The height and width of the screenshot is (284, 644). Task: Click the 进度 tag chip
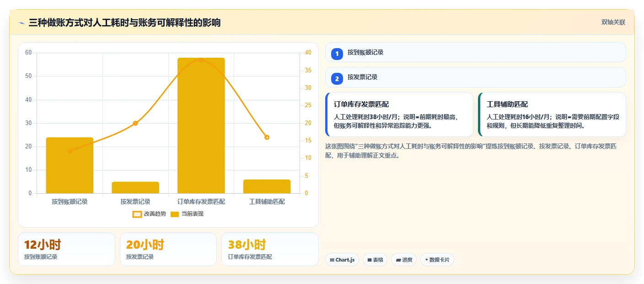click(404, 260)
